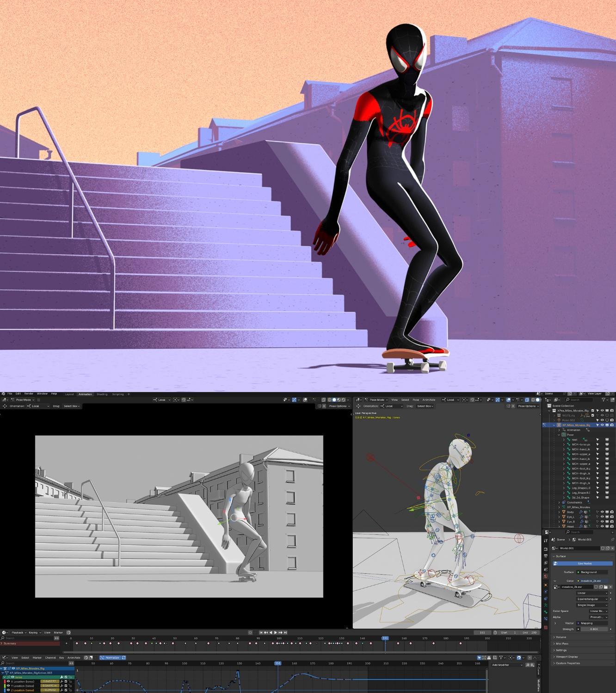Open Select menu in the right viewport header
Screen dimensions: 616x693
click(x=405, y=400)
